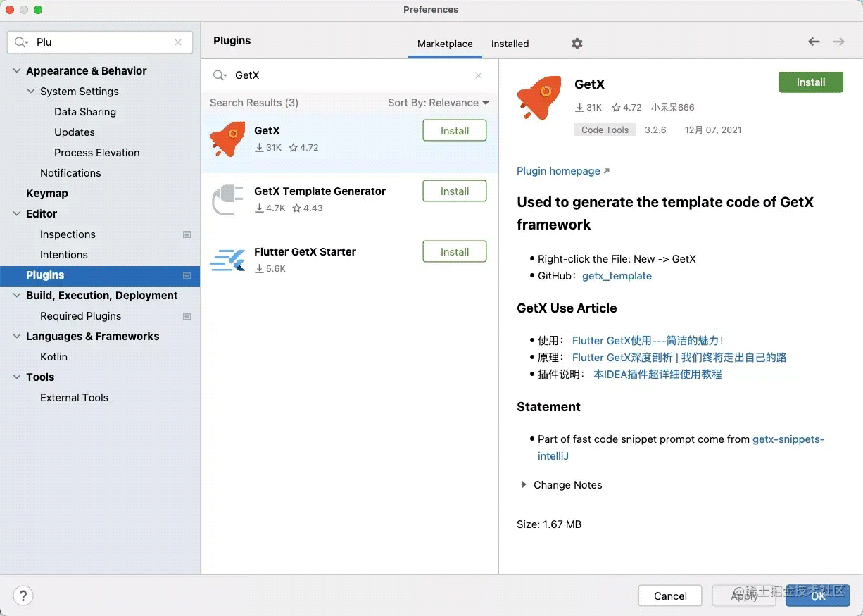This screenshot has width=863, height=616.
Task: Install the Flutter GetX Starter plugin
Action: 455,252
